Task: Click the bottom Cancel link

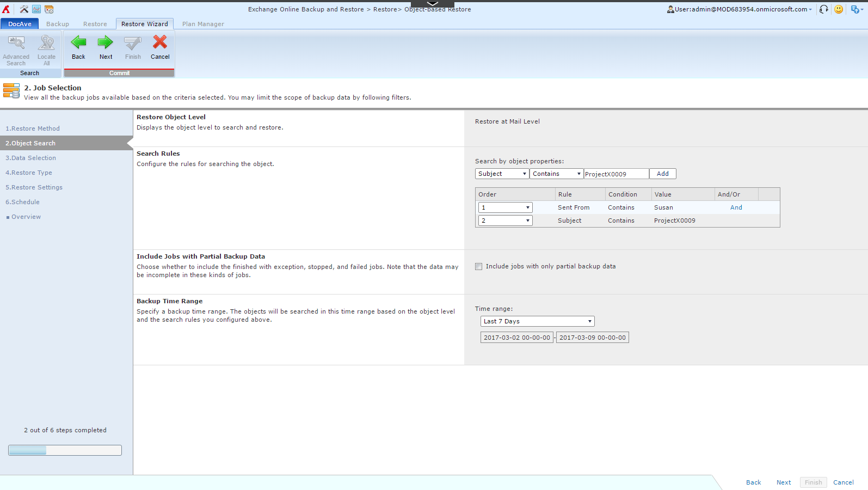Action: [844, 482]
